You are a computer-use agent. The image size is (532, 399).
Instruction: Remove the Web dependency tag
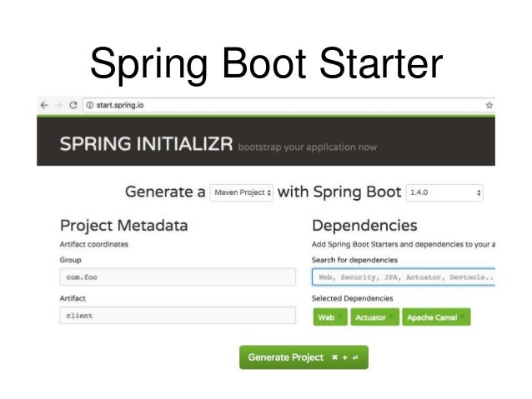point(339,317)
